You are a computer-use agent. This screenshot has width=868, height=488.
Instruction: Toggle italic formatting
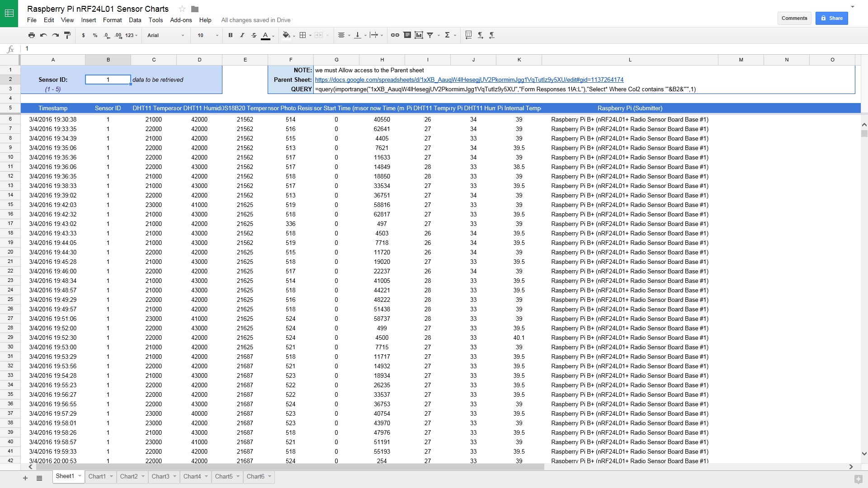pyautogui.click(x=242, y=35)
